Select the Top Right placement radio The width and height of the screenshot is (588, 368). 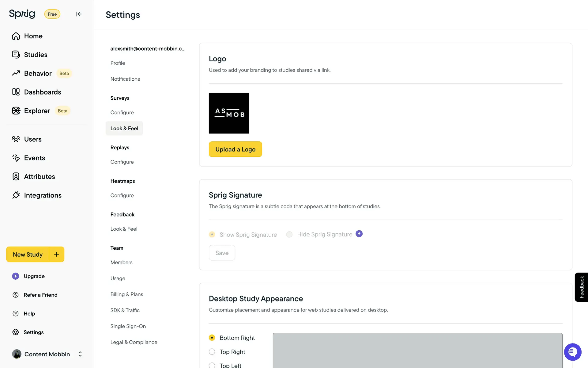click(212, 352)
